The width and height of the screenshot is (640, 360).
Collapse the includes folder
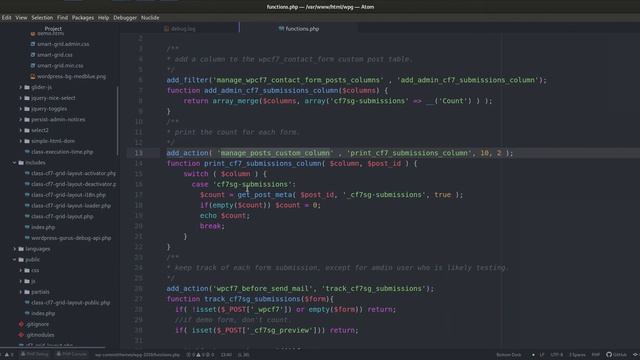(x=15, y=162)
